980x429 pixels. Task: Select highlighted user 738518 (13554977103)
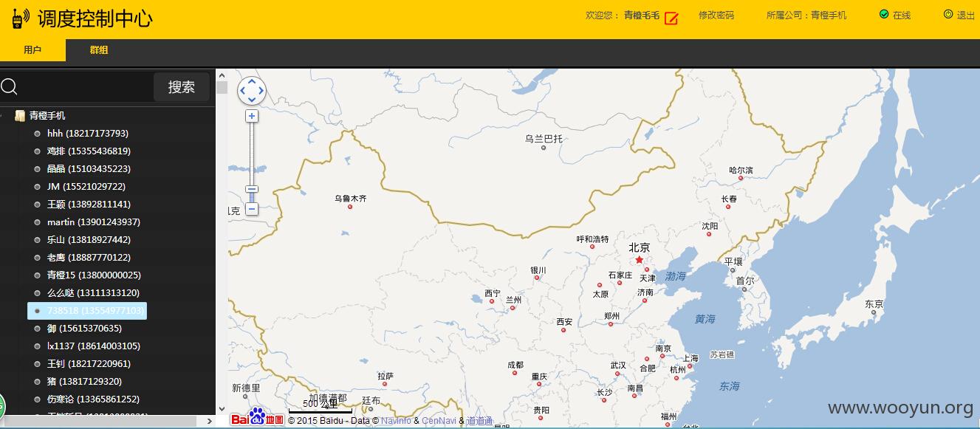coord(87,311)
